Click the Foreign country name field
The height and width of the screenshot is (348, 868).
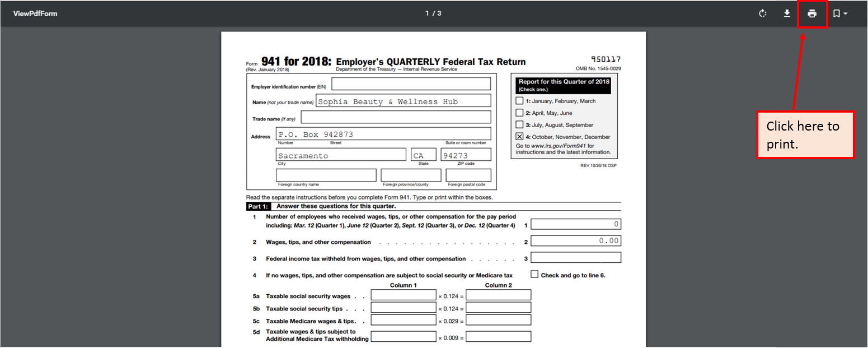pyautogui.click(x=326, y=175)
